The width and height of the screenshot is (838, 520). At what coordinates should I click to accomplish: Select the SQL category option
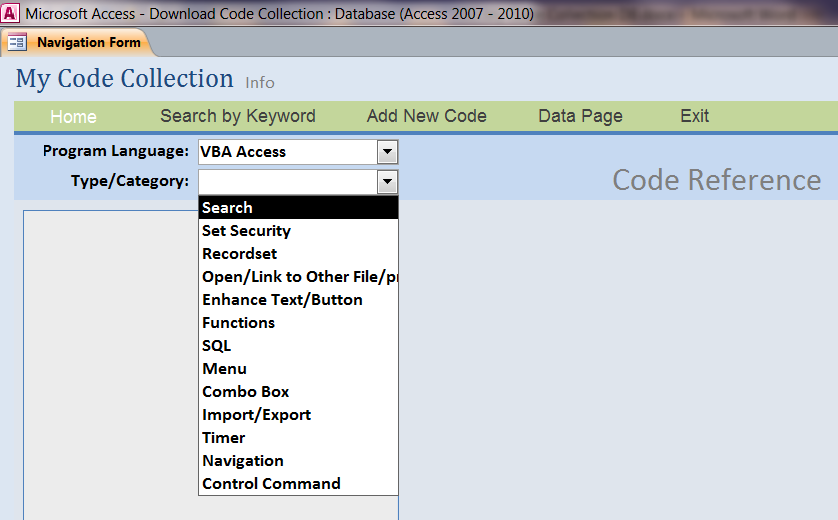coord(298,345)
